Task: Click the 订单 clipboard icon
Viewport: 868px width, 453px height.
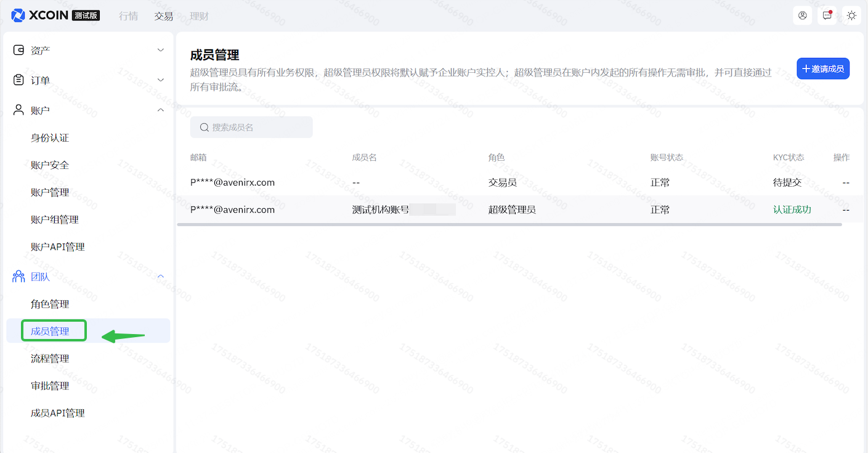Action: 18,80
